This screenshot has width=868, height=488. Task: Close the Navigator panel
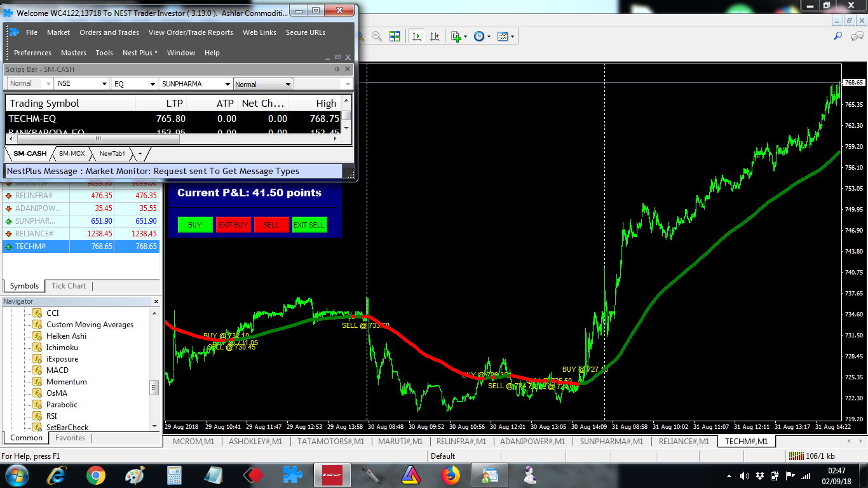click(x=156, y=301)
